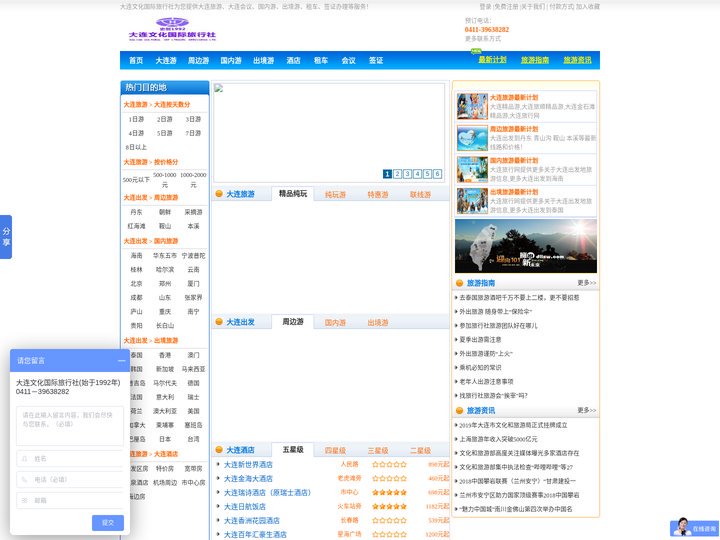Screen dimensions: 720x540
Task: Open 香港 destination in sidebar
Action: tap(165, 355)
